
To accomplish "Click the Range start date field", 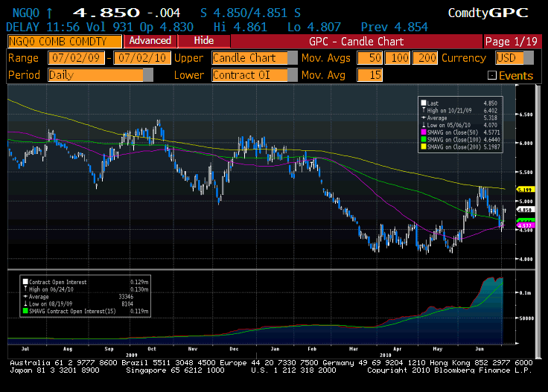I will [x=77, y=58].
